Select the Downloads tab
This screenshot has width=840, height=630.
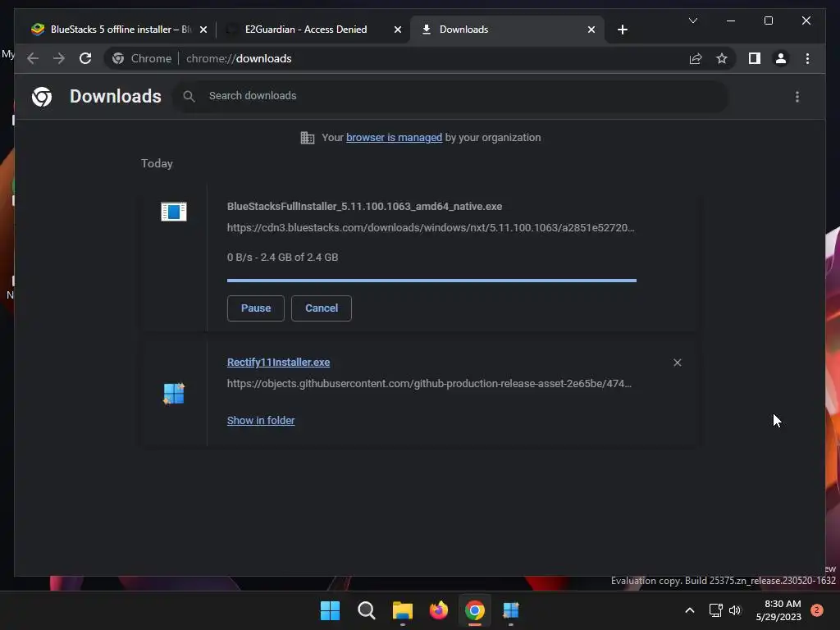507,30
